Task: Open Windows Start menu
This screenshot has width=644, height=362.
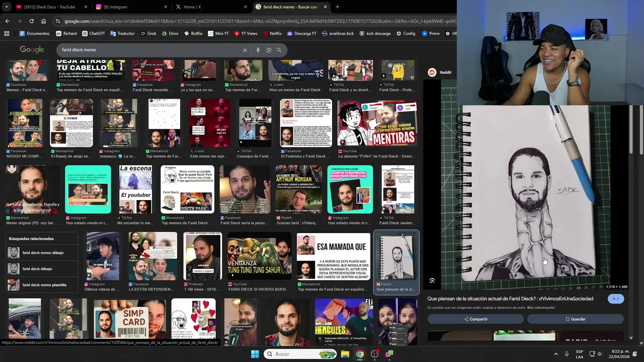Action: point(255,354)
